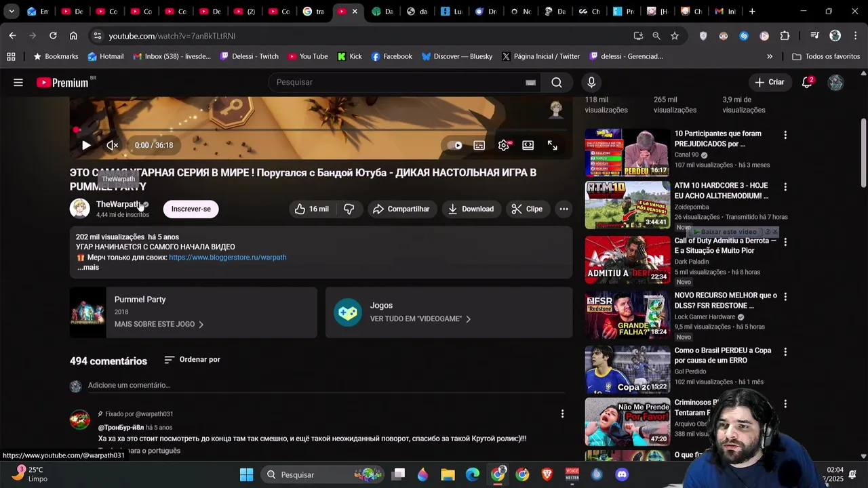Viewport: 868px width, 488px height.
Task: Open options for 'Como o Brasil PERDEU a Copa' video
Action: (785, 352)
